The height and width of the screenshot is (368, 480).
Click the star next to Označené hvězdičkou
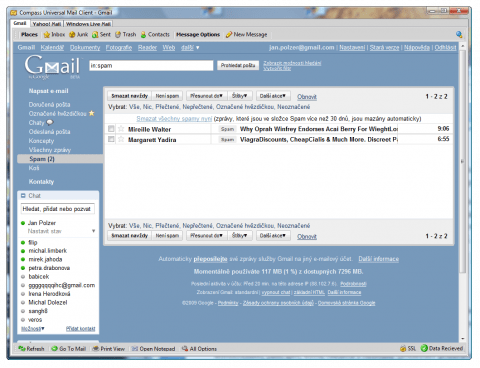(x=91, y=113)
